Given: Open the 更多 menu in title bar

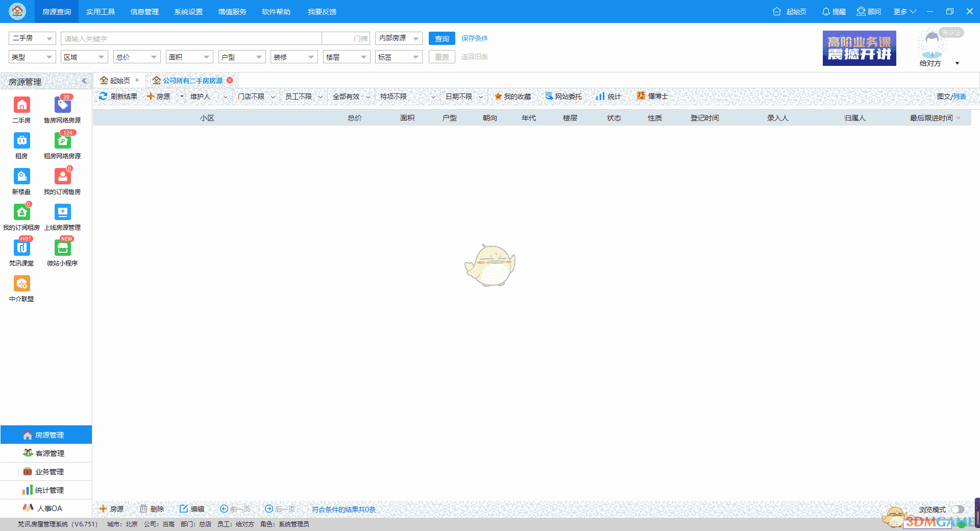Looking at the screenshot, I should coord(904,11).
